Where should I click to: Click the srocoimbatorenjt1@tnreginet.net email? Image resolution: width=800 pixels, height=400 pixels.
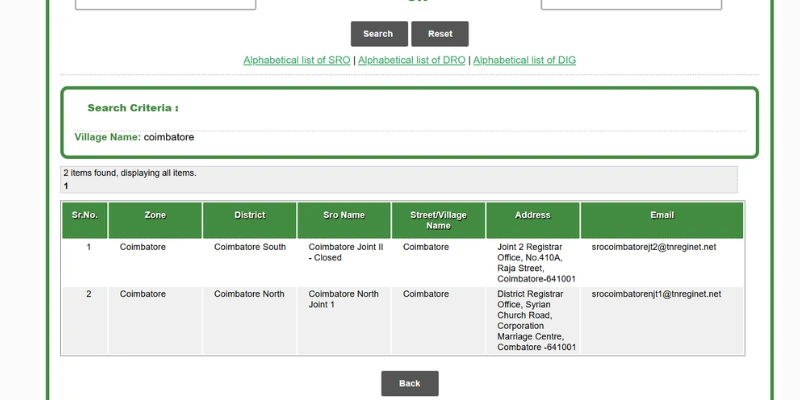point(656,294)
